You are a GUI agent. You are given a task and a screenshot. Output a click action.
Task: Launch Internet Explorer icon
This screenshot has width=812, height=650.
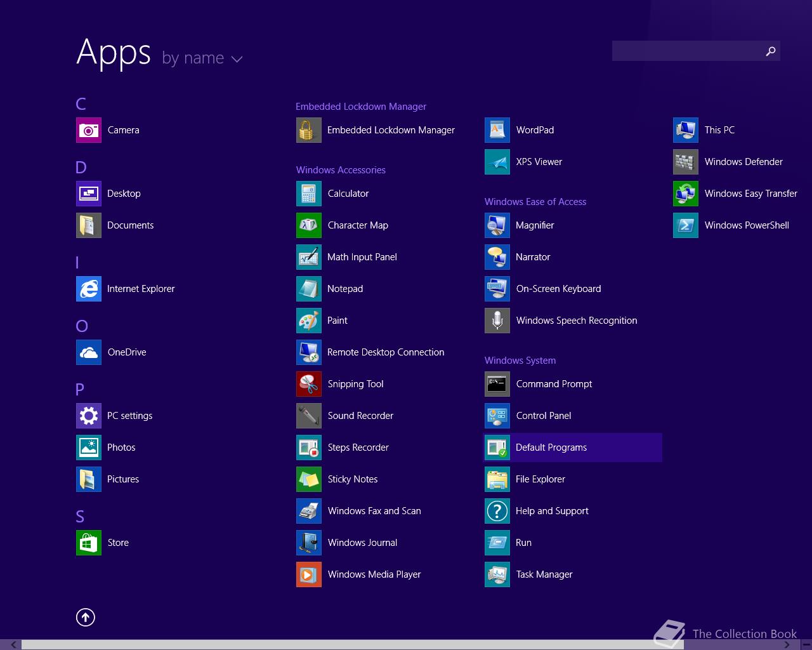(x=89, y=289)
